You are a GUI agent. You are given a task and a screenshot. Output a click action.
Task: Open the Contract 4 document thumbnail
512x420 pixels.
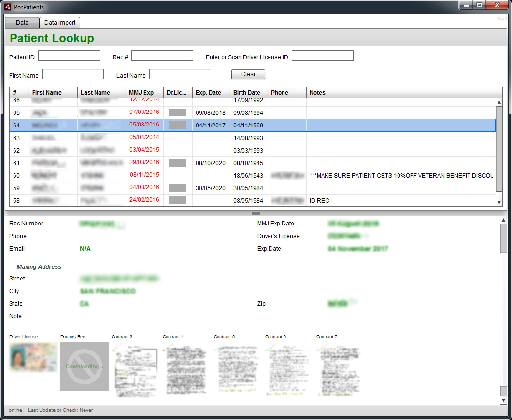187,369
